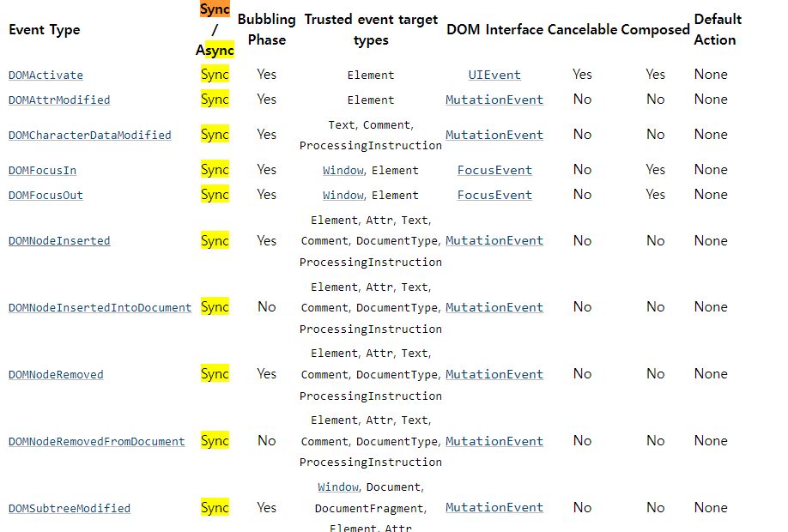Open MutationEvent link in DOMSubtreeModified row
Screen dimensions: 788x532
[x=494, y=507]
